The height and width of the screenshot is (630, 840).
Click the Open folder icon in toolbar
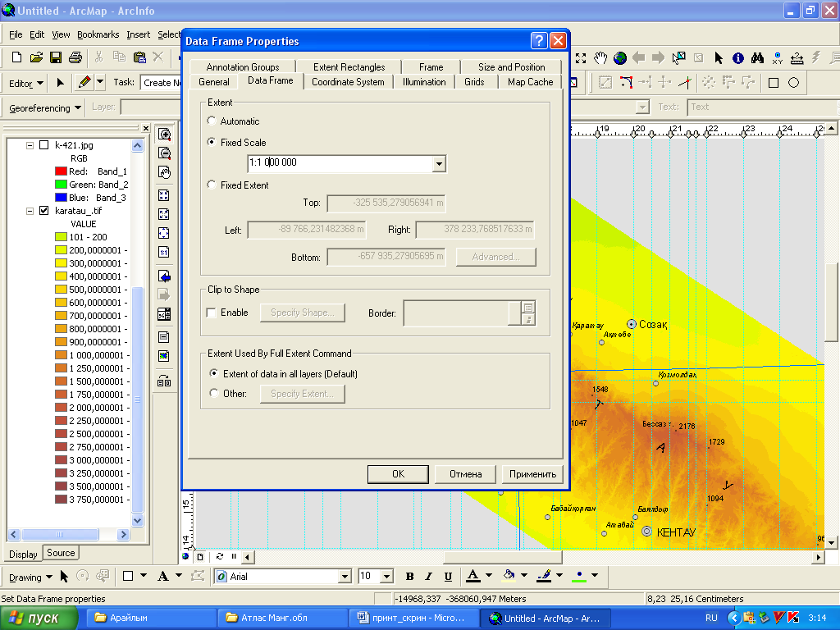(x=36, y=57)
